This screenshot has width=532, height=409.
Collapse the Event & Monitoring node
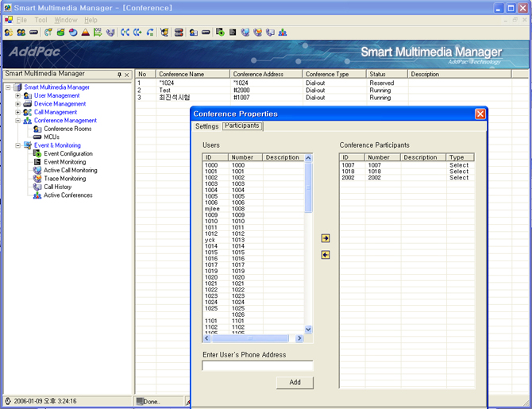click(17, 146)
